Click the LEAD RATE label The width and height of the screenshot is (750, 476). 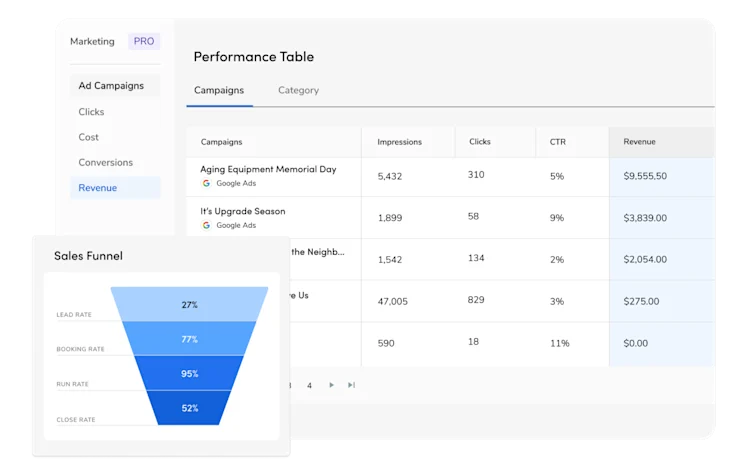(x=74, y=314)
